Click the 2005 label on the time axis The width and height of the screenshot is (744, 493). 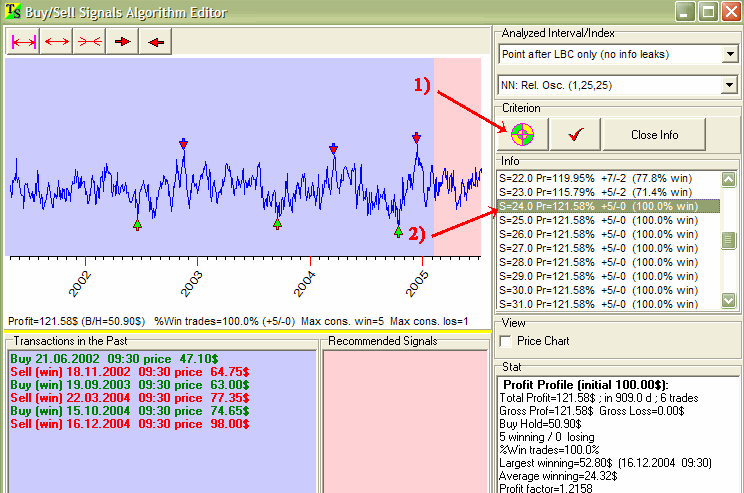tap(417, 284)
